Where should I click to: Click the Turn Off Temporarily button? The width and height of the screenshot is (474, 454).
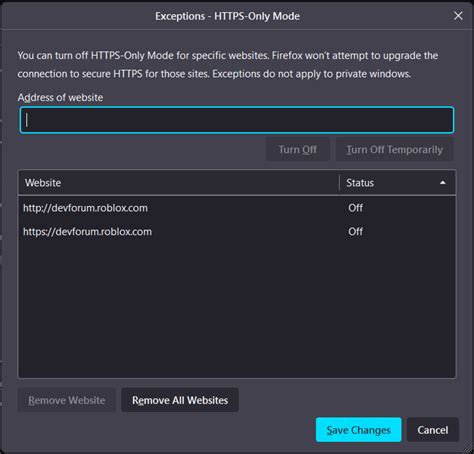coord(394,150)
